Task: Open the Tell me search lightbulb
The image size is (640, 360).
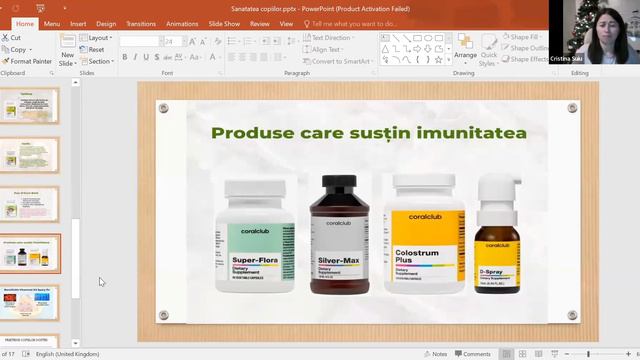Action: click(307, 24)
